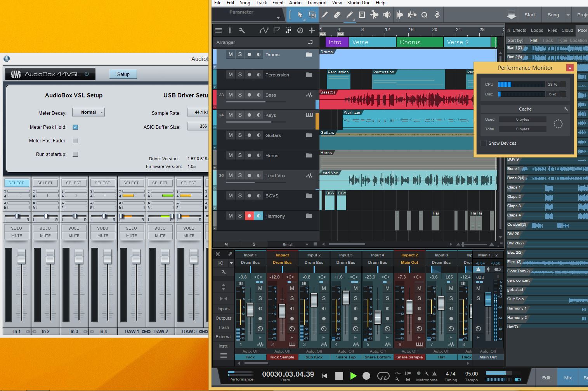The image size is (588, 391).
Task: Select the Mute tool speaker icon
Action: (x=387, y=15)
